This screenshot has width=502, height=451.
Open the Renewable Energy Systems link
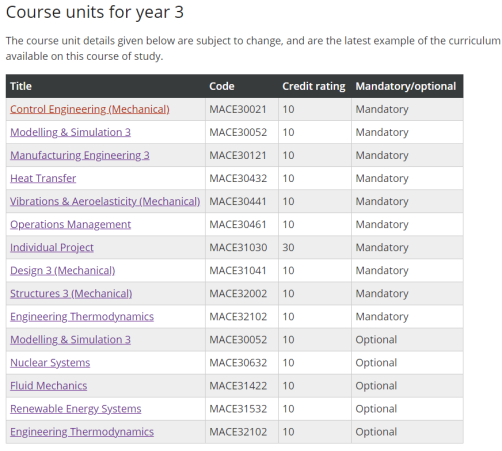pos(76,408)
